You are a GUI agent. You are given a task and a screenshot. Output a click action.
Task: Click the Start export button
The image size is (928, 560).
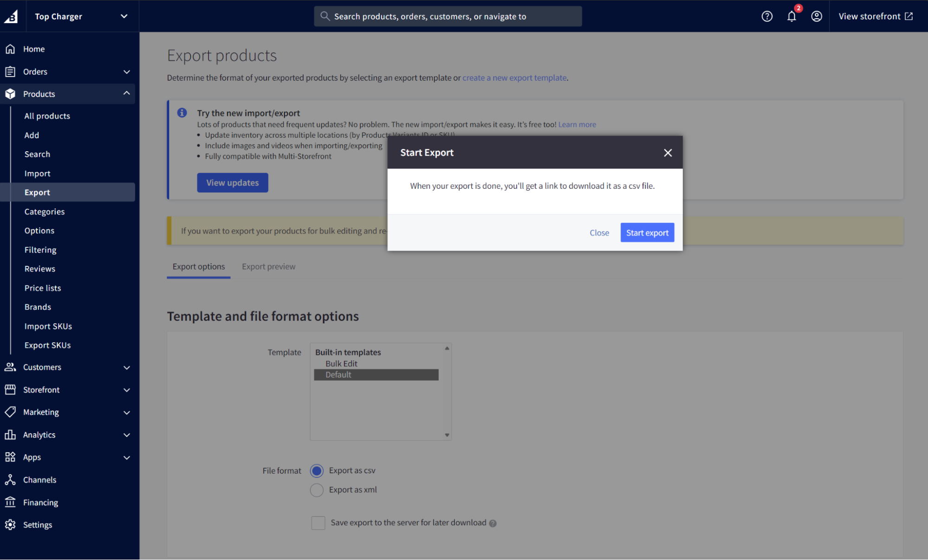[x=647, y=232]
